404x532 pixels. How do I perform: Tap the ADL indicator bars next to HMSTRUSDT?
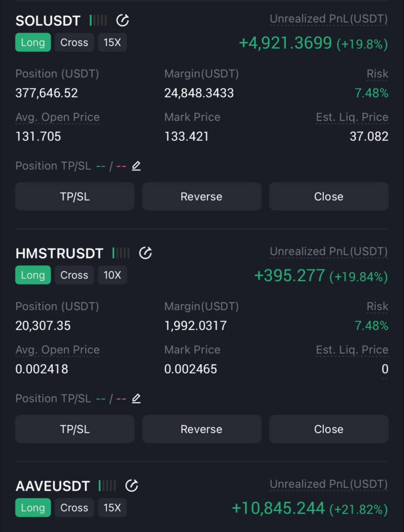tap(121, 253)
